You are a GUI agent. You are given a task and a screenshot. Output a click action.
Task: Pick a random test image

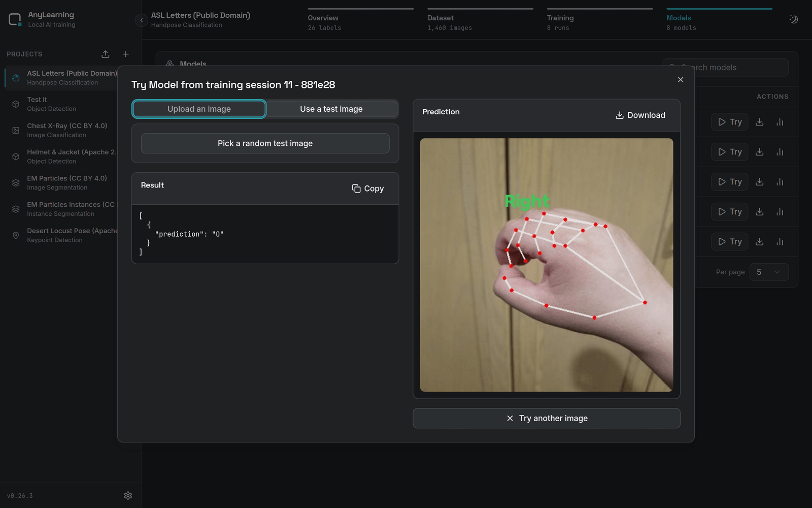265,143
